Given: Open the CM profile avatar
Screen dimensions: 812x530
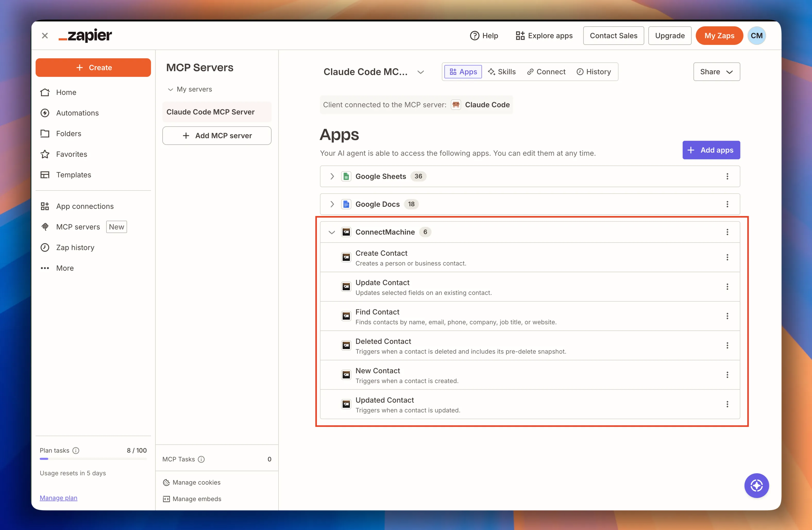Looking at the screenshot, I should pos(756,36).
